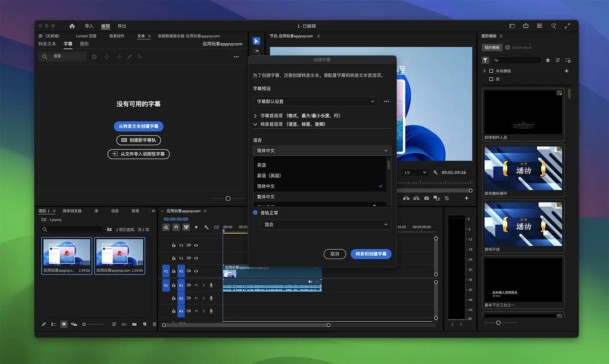Screen dimensions: 609x364
Task: Click 从文件导入说明性字幕 button
Action: [x=139, y=154]
